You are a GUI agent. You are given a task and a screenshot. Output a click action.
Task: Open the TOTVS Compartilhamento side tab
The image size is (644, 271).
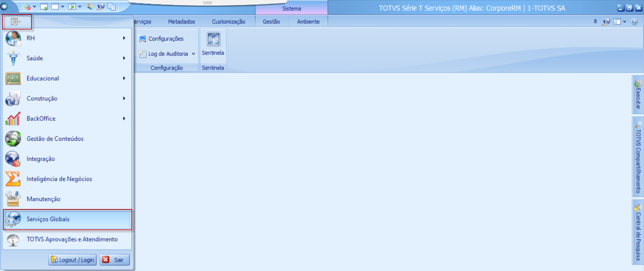[638, 157]
